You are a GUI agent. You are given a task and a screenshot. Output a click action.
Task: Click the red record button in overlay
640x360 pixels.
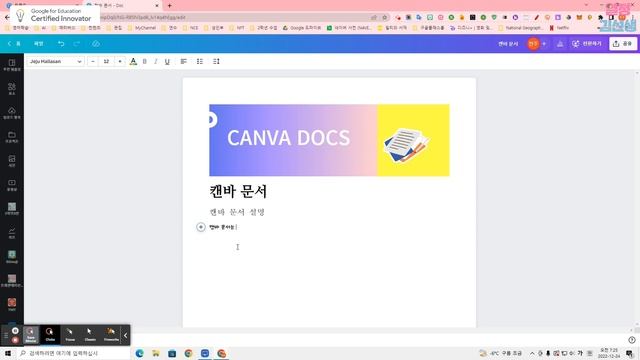pos(15,340)
